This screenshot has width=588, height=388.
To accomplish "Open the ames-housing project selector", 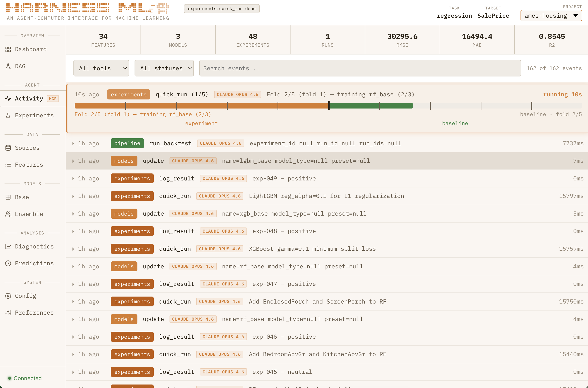I will click(551, 15).
